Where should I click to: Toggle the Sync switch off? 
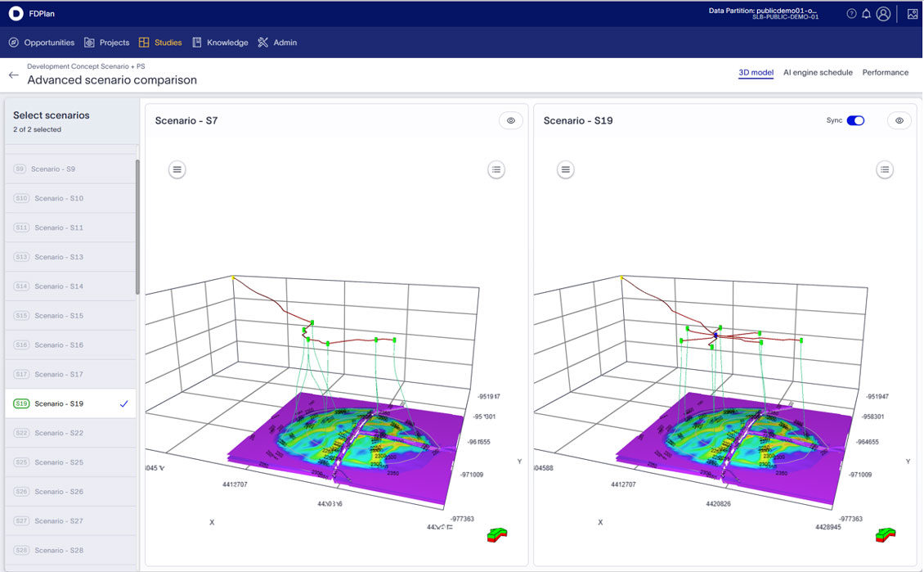click(855, 120)
